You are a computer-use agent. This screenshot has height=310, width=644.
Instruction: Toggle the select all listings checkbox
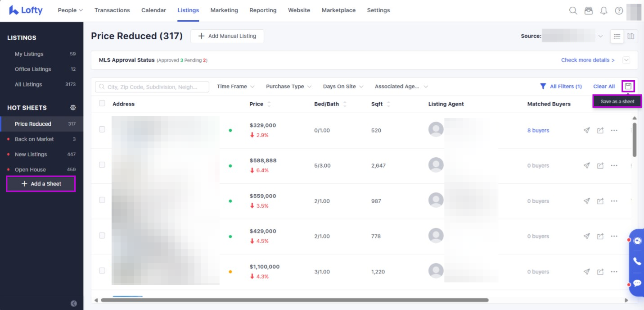(x=102, y=103)
